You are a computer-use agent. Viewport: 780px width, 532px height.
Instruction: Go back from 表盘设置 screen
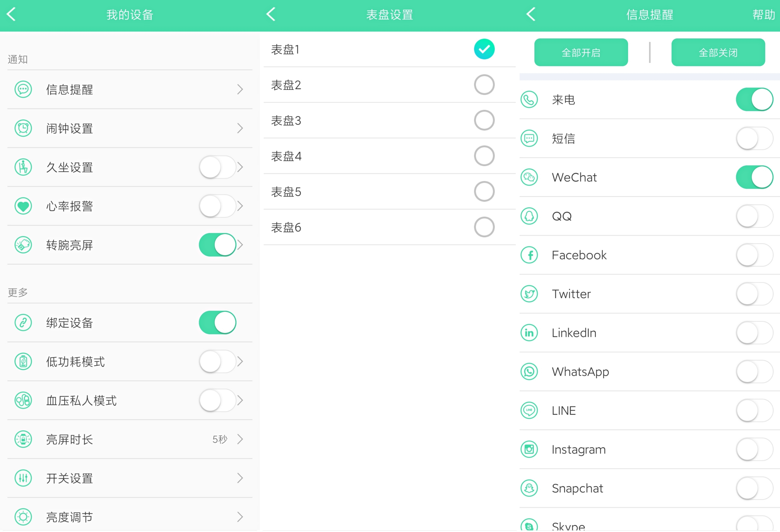pyautogui.click(x=271, y=15)
